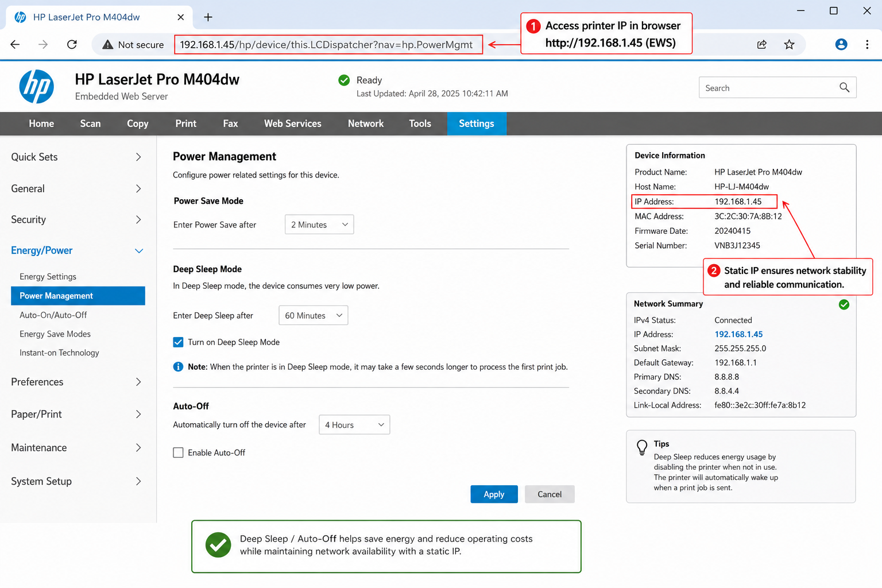Select Power Management in the sidebar
882x588 pixels.
click(78, 296)
